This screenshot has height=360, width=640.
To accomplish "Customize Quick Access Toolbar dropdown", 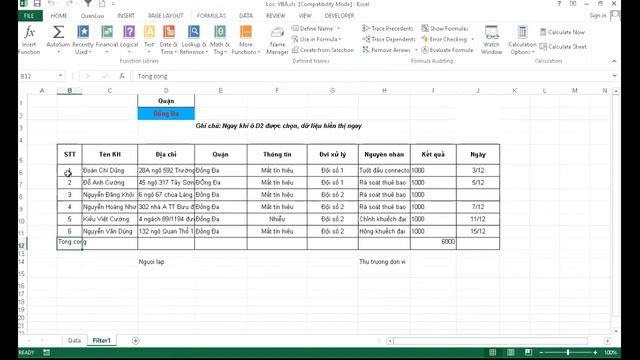I will click(113, 4).
